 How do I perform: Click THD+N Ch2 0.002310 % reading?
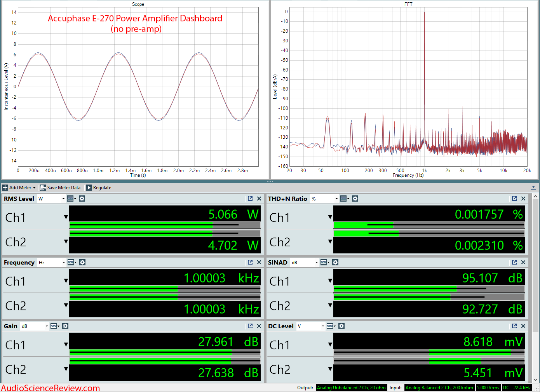click(x=489, y=245)
